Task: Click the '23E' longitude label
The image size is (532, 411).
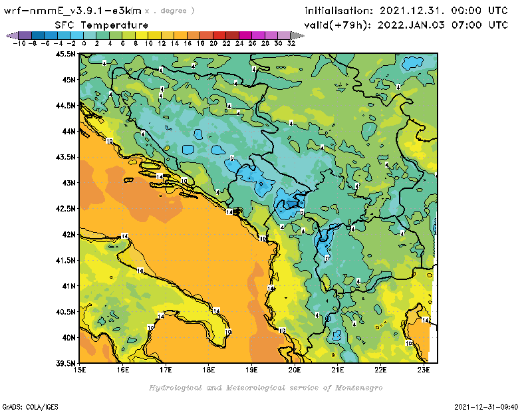Action: pos(424,370)
